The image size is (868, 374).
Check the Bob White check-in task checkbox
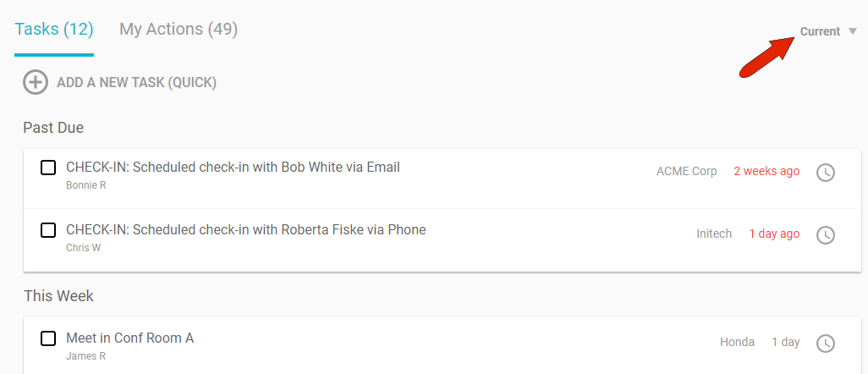pyautogui.click(x=49, y=168)
